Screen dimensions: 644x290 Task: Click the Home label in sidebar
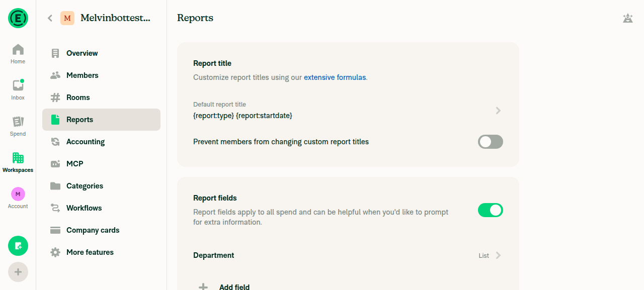(x=18, y=61)
